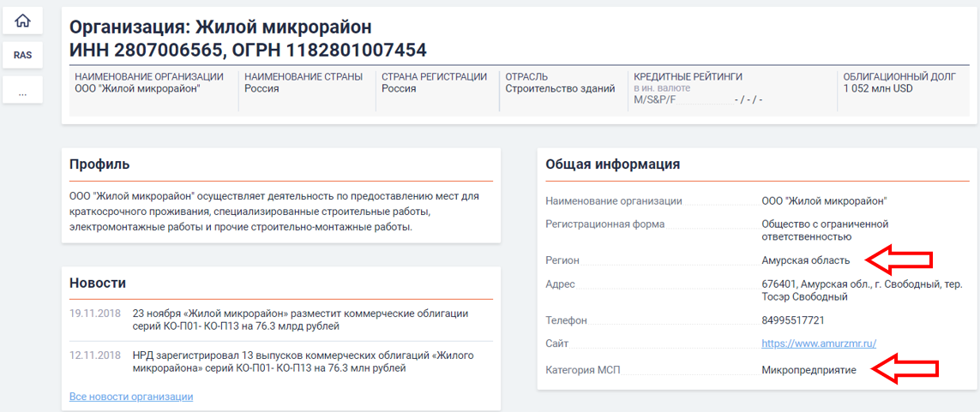Click the organization title Жилой микрорайон
Screen dimensions: 980x412
(x=220, y=27)
